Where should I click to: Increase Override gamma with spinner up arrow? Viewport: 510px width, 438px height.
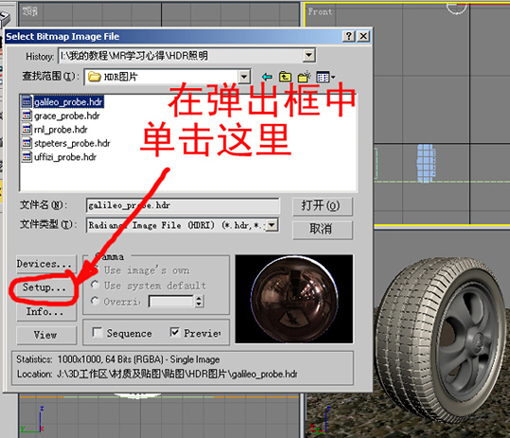click(199, 299)
